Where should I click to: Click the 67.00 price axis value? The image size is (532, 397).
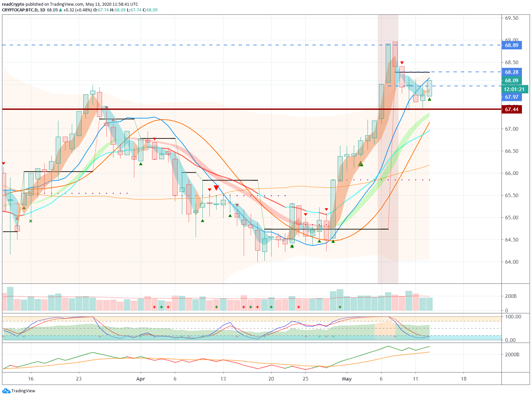point(512,129)
